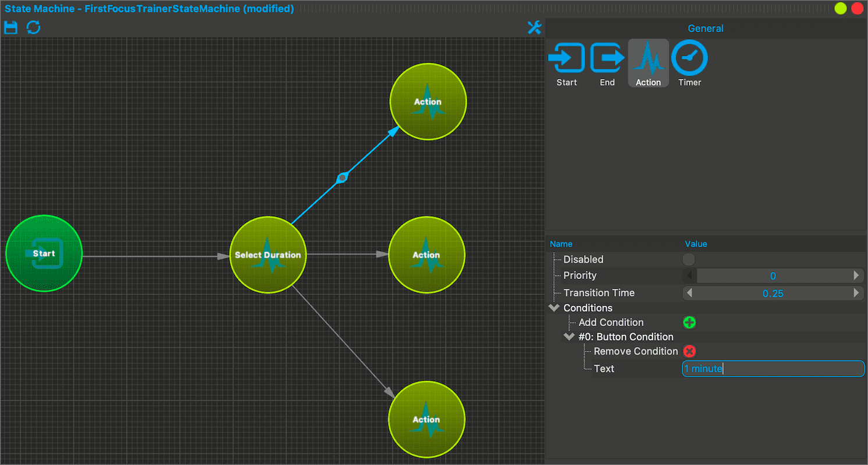This screenshot has width=868, height=465.
Task: Reload the state machine with refresh icon
Action: [x=34, y=27]
